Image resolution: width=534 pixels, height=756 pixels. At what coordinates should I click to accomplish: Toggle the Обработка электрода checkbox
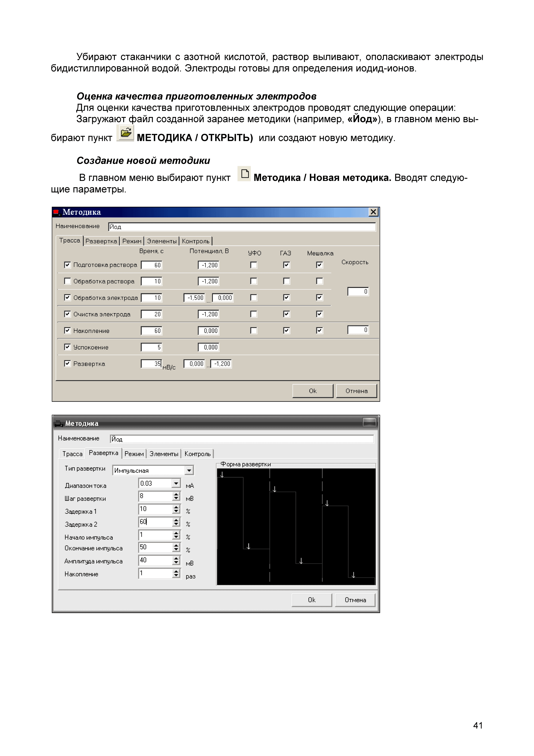(67, 298)
